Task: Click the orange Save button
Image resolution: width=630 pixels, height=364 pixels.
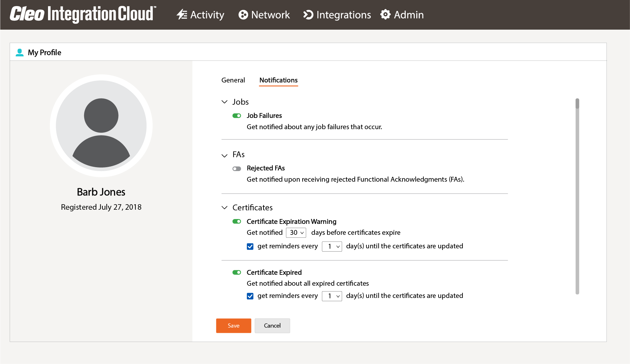Action: click(233, 325)
